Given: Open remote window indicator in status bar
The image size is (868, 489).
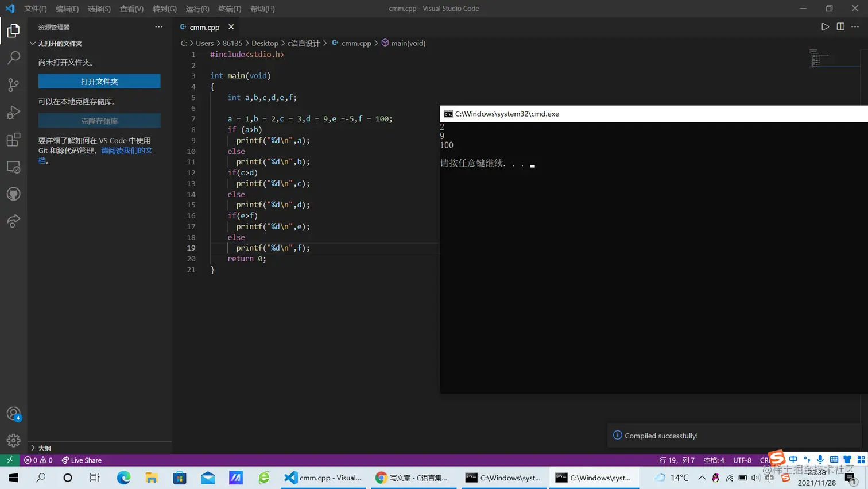Looking at the screenshot, I should [x=10, y=460].
